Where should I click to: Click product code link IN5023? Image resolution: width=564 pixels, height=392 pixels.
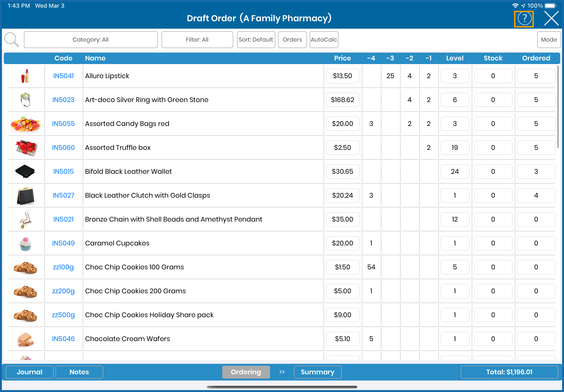point(63,100)
